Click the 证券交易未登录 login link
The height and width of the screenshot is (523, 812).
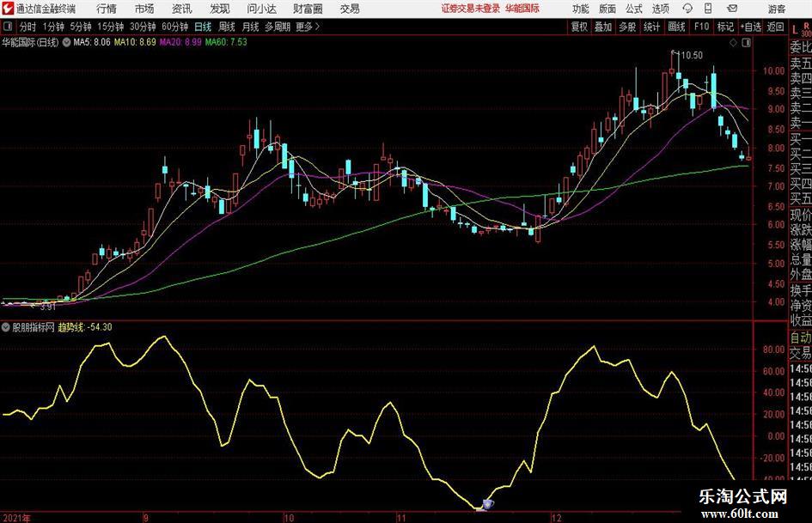click(x=471, y=9)
